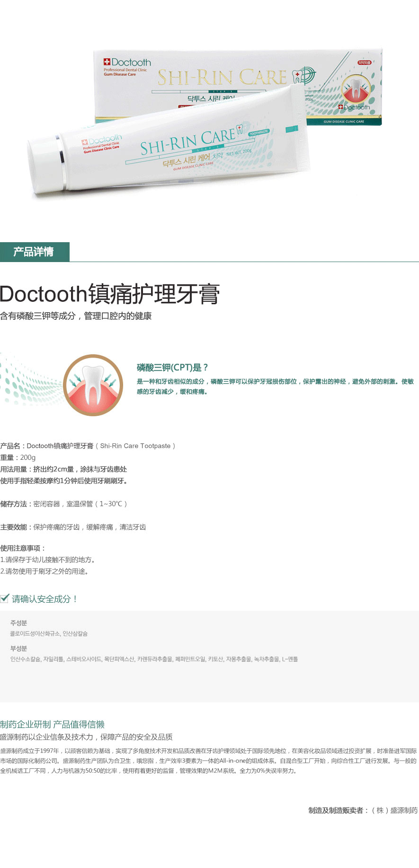This screenshot has width=419, height=868.
Task: Click note 1.请保存于幼儿接触不到的地方
Action: coord(49,560)
